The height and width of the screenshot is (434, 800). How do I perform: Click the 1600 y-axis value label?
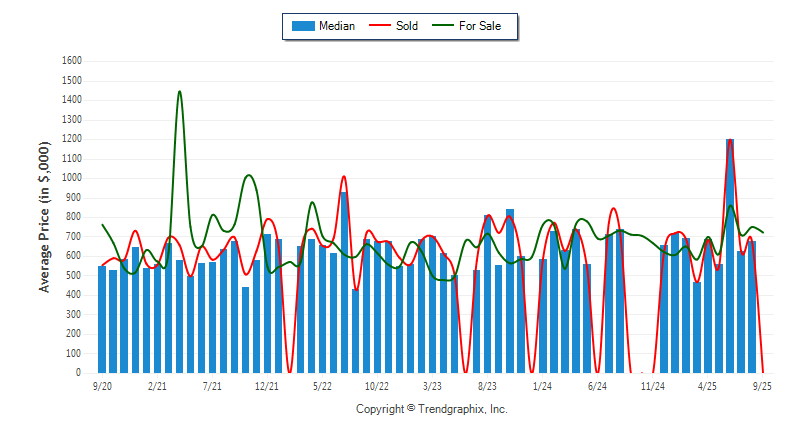[x=71, y=61]
